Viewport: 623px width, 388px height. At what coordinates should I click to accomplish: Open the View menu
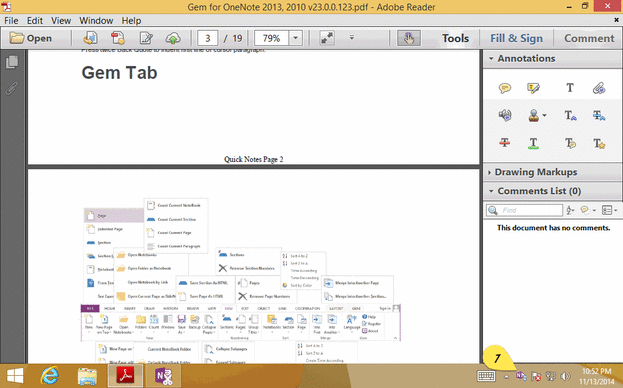coord(61,21)
